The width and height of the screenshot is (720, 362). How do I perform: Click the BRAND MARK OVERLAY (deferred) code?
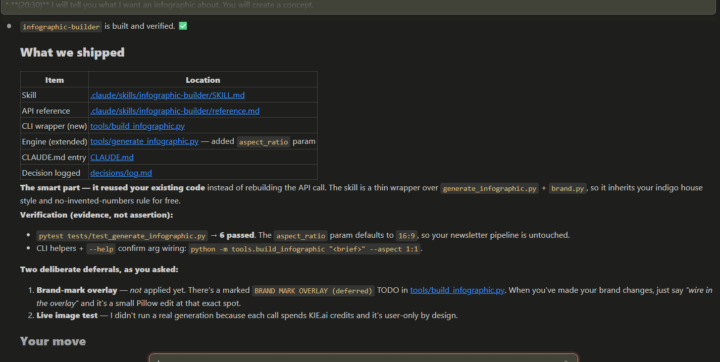tap(313, 291)
